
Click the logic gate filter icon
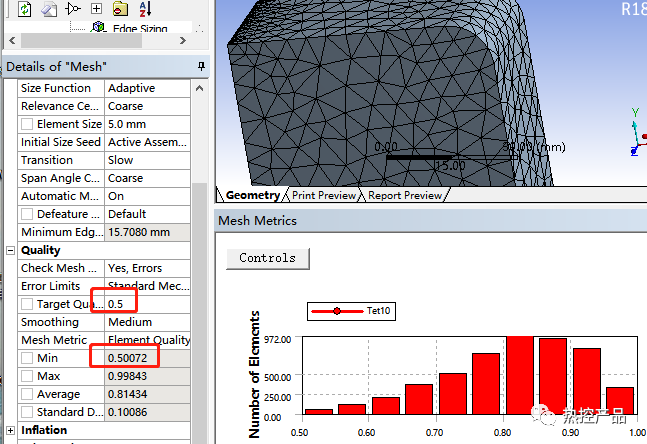click(73, 9)
